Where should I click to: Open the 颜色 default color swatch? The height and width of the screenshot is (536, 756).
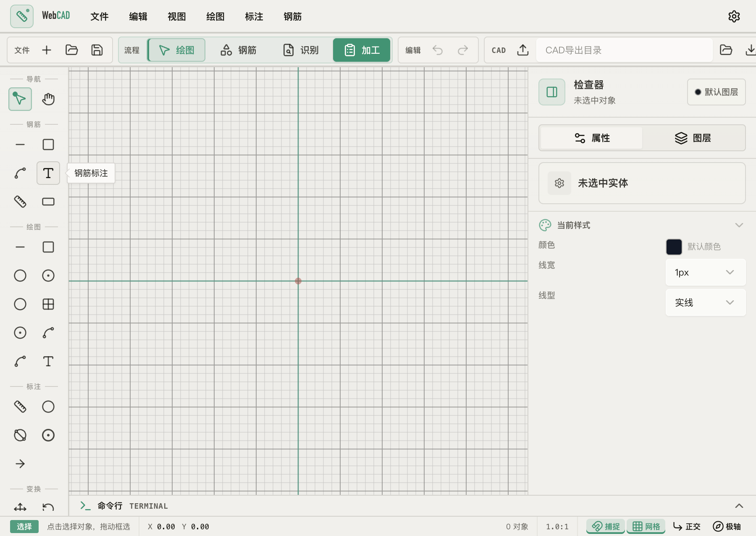pos(674,247)
